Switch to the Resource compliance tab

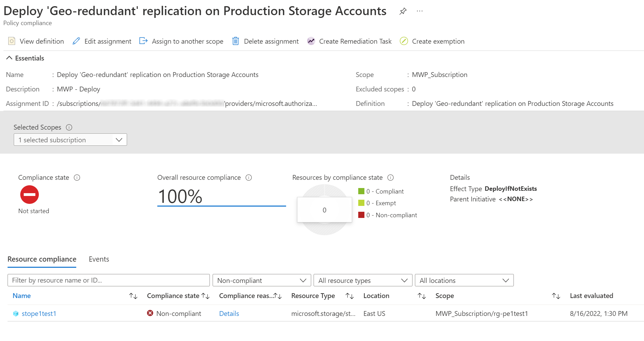pos(42,259)
